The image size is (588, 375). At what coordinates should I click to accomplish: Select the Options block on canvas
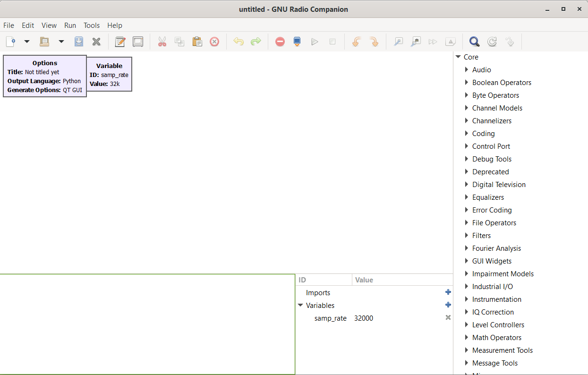click(x=45, y=76)
